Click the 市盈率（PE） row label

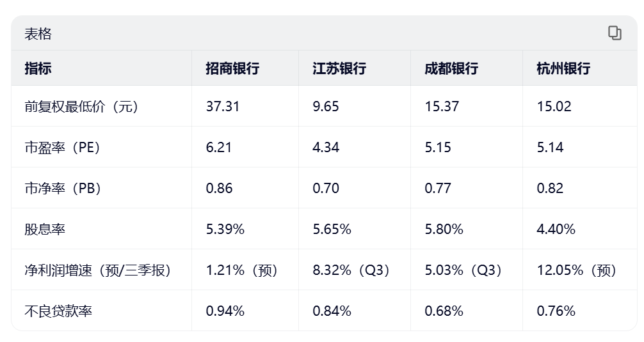point(63,147)
